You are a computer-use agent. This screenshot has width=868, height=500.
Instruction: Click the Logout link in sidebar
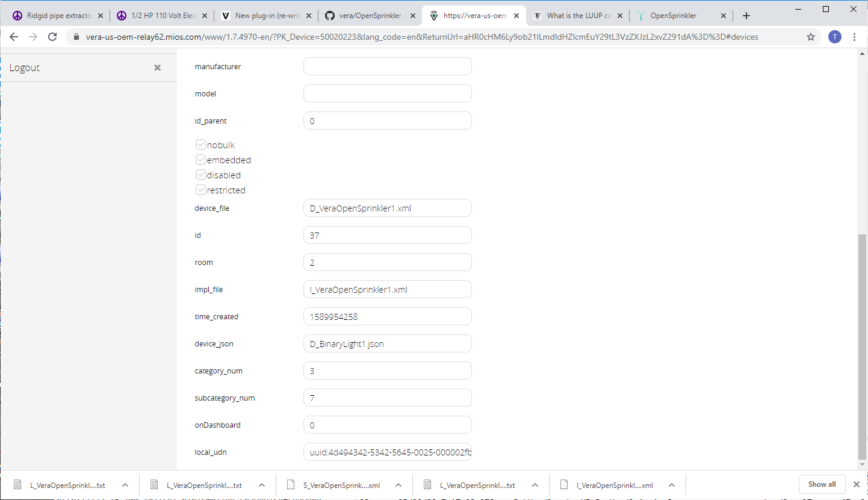click(25, 67)
